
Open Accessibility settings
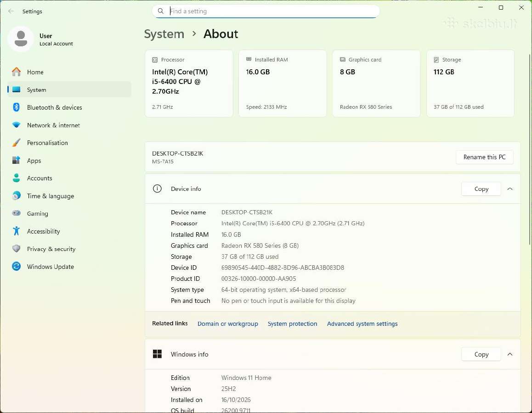click(69, 231)
